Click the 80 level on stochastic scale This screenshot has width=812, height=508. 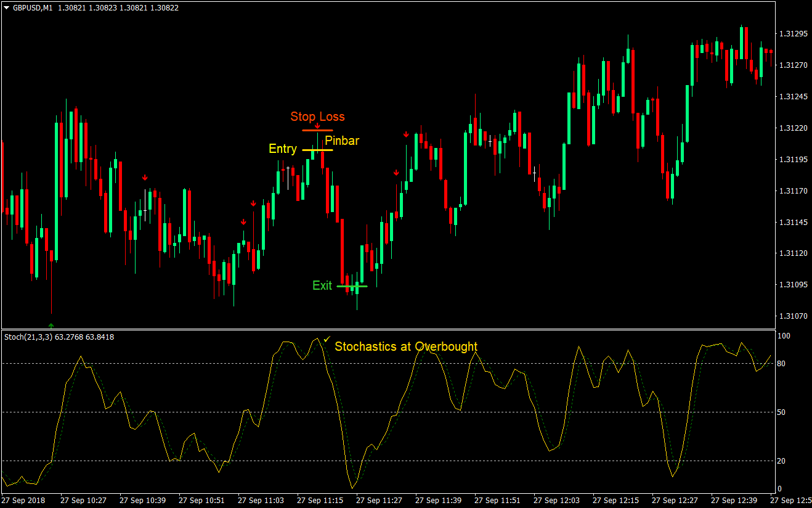click(x=781, y=364)
